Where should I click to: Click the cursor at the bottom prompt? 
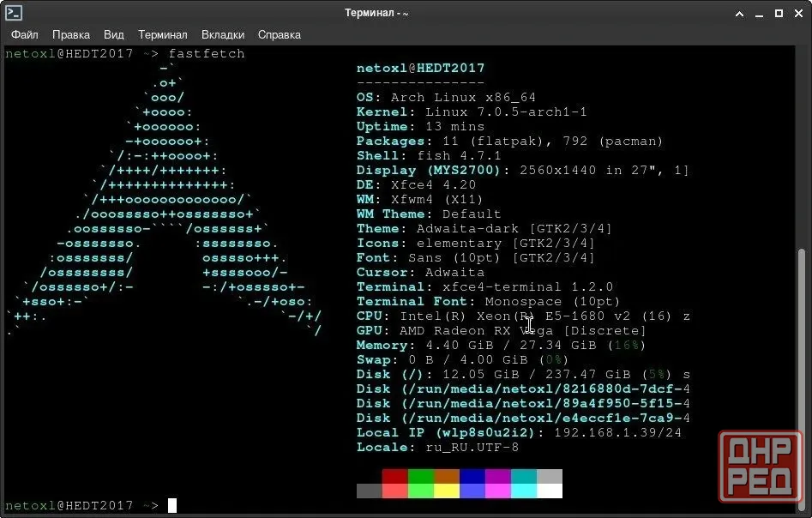[172, 505]
